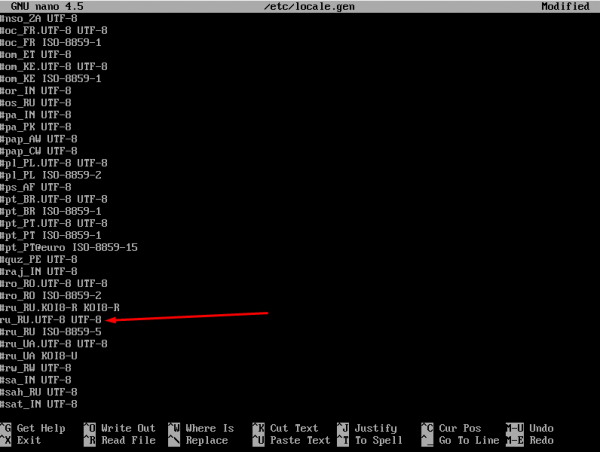Place cursor on line #os_RU UTF-8
The image size is (600, 452).
point(36,103)
